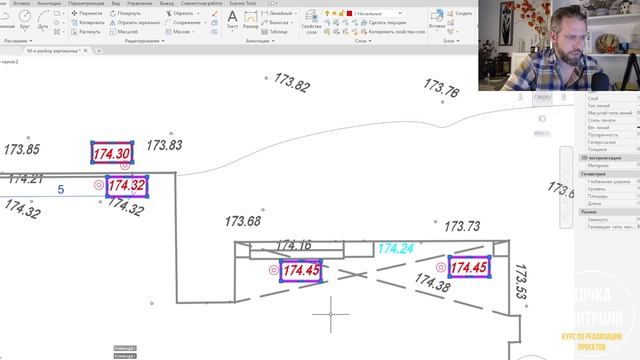Expand the Редактирование panel

[144, 41]
